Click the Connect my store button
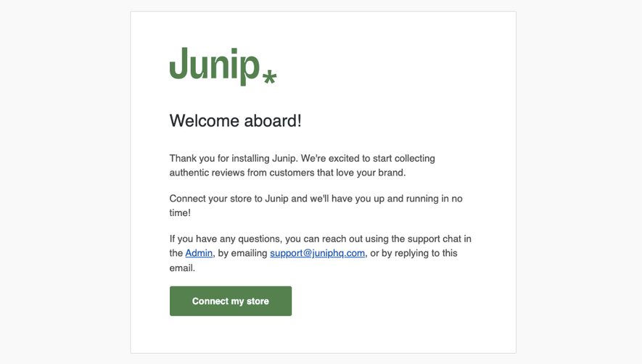This screenshot has width=642, height=364. [x=231, y=301]
